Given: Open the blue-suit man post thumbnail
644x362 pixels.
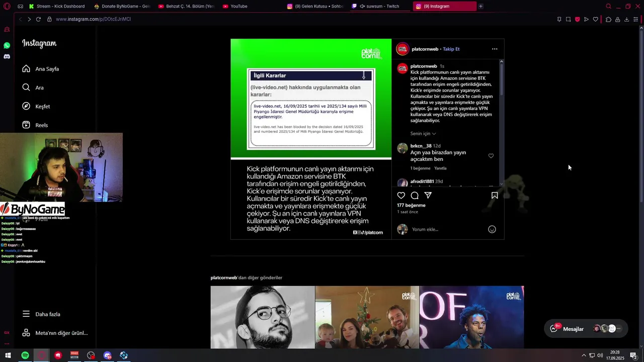Looking at the screenshot, I should coord(471,317).
